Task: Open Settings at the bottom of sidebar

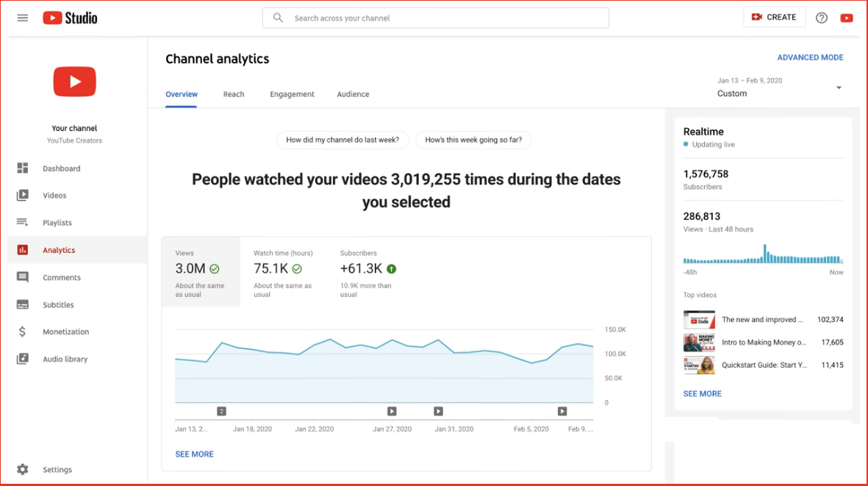Action: 57,469
